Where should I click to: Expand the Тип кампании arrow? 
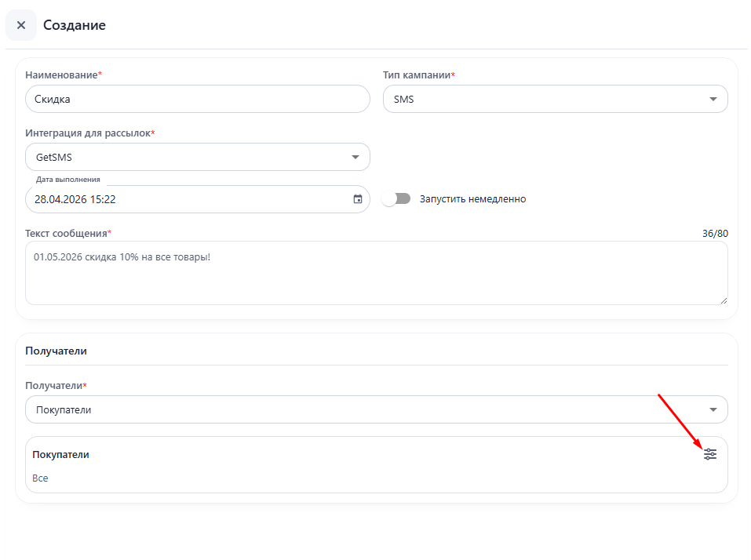coord(713,99)
